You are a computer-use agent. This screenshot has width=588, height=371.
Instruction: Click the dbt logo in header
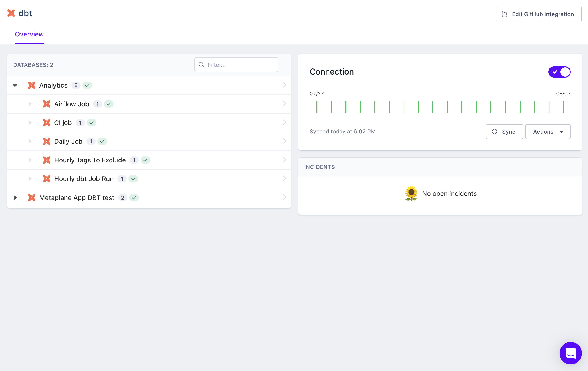tap(11, 13)
